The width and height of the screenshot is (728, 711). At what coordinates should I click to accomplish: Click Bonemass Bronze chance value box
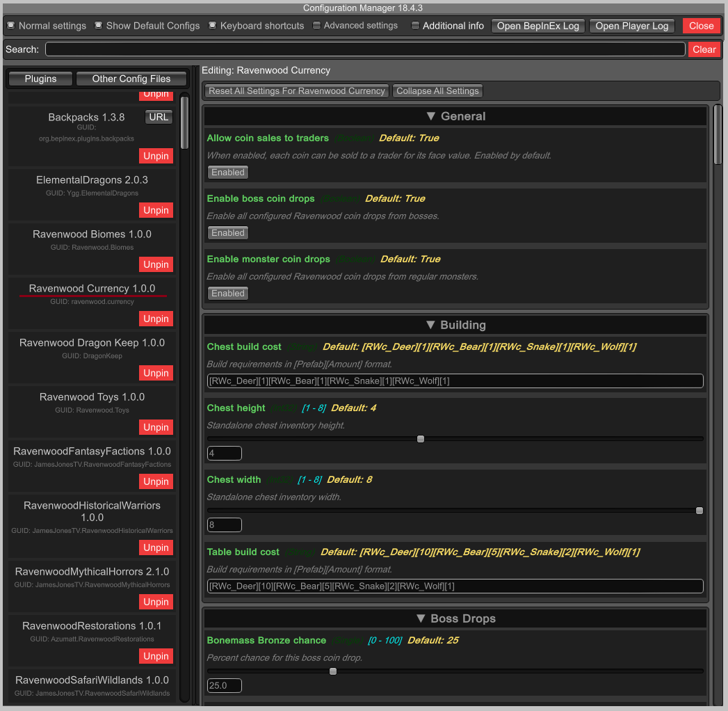pyautogui.click(x=225, y=686)
